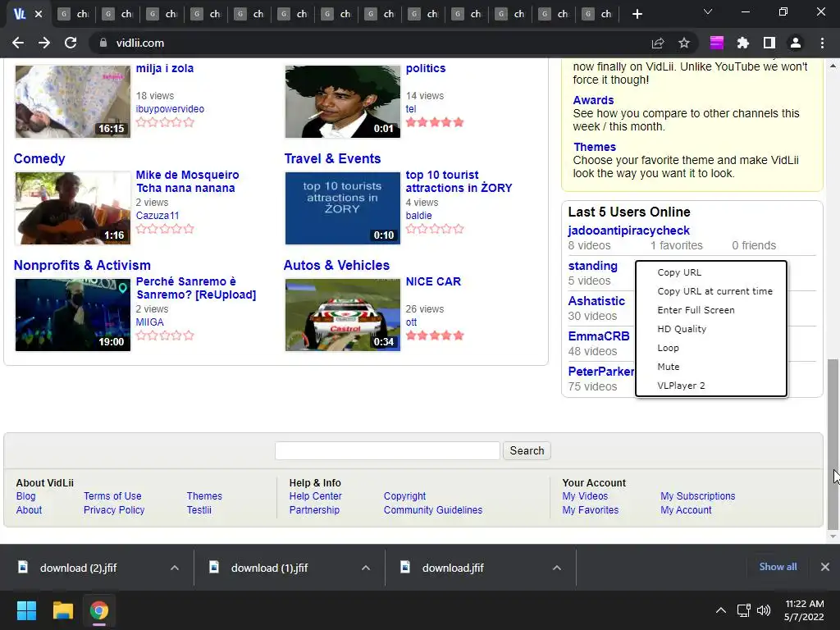Open the purple extension icon in toolbar
The height and width of the screenshot is (630, 840).
point(716,43)
